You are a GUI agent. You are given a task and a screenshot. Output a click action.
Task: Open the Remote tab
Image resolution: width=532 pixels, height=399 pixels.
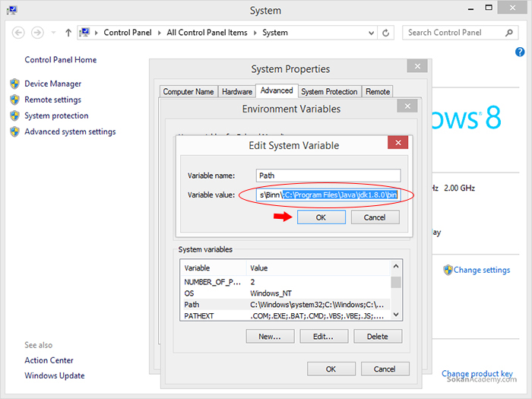click(378, 91)
